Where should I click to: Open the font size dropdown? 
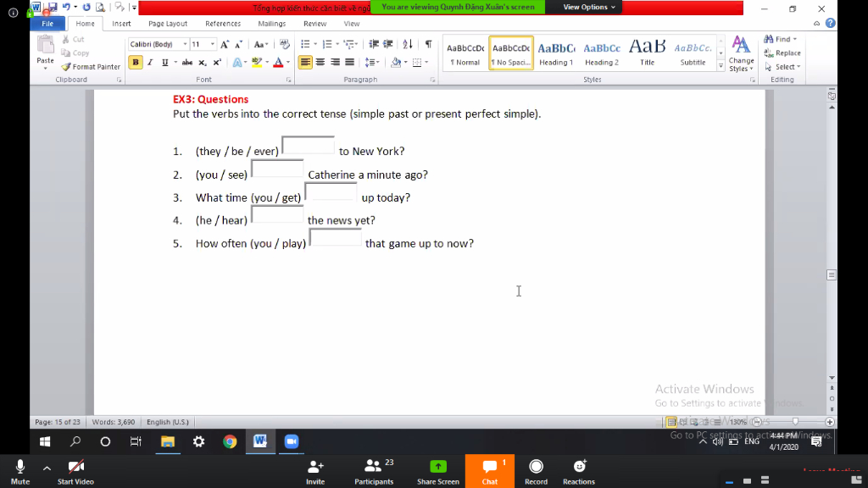pos(212,44)
